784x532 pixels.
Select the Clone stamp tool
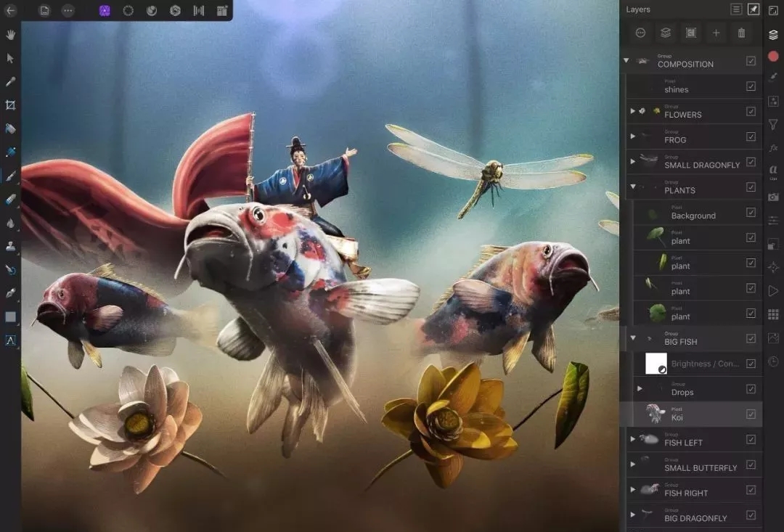pyautogui.click(x=10, y=246)
